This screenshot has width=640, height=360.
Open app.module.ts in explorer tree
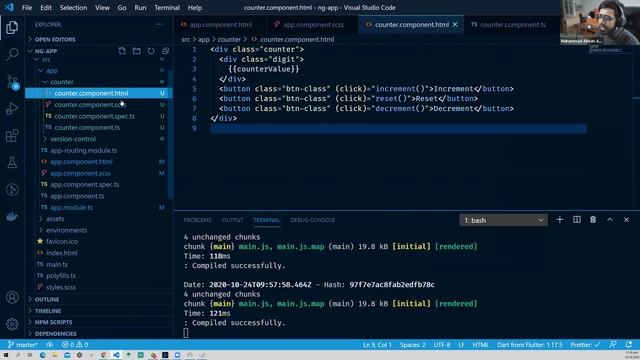tap(71, 207)
